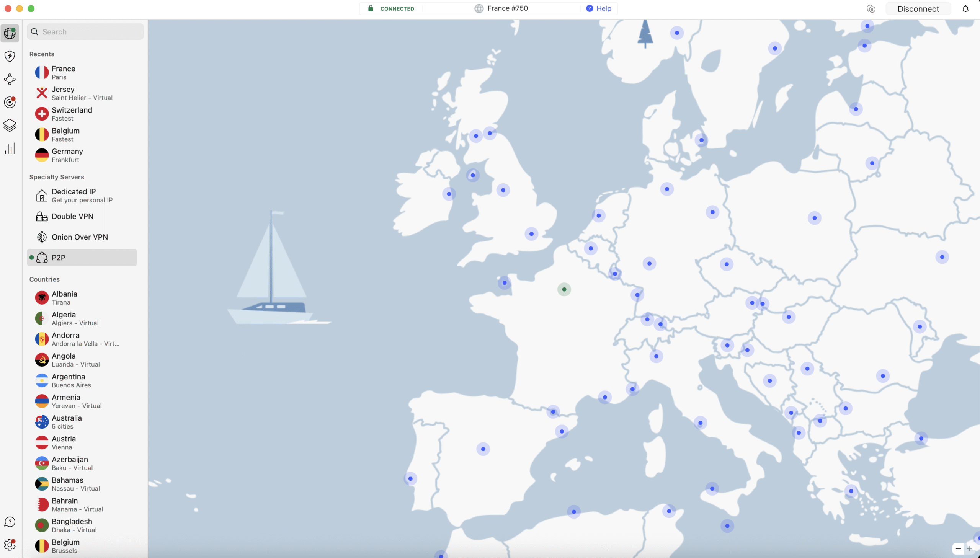Click the Madrid server pin on map
This screenshot has width=980, height=558.
(x=483, y=449)
